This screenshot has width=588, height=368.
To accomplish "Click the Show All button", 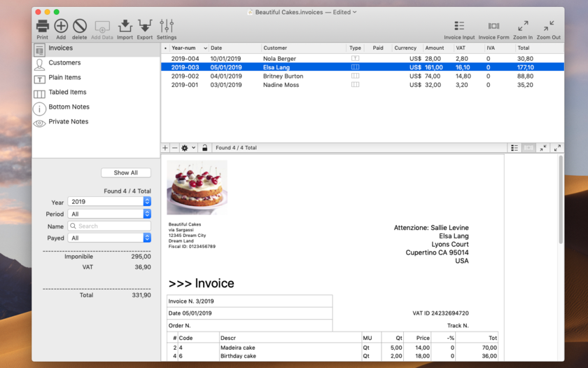I will click(126, 172).
